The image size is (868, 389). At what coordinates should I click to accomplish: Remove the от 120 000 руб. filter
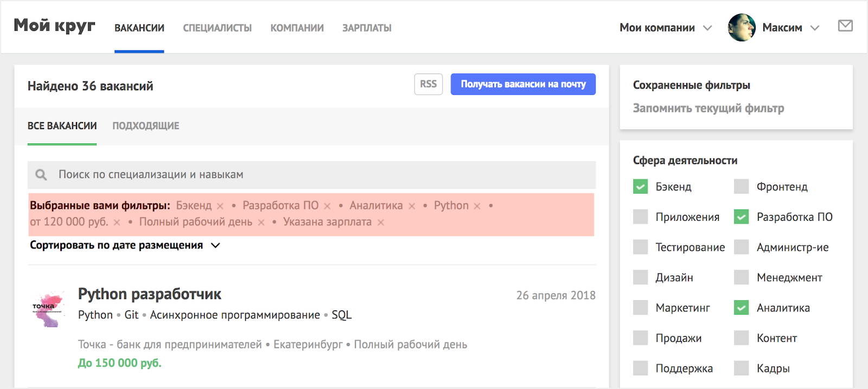(x=117, y=222)
